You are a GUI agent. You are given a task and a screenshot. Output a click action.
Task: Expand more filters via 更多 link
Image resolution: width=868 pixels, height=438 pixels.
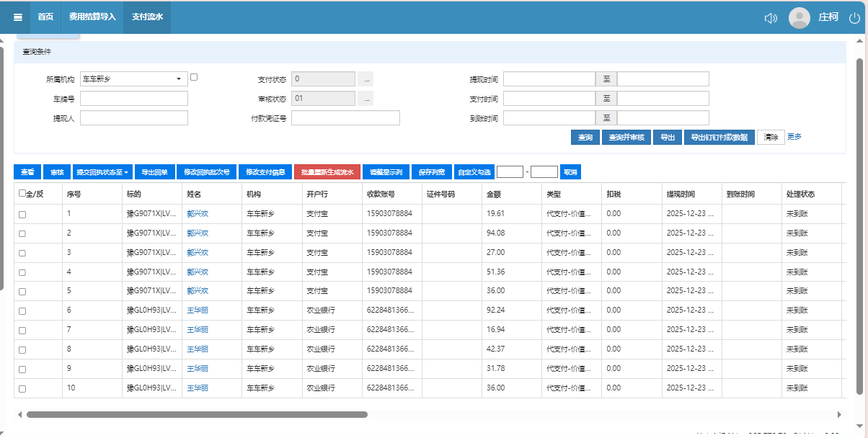(794, 137)
